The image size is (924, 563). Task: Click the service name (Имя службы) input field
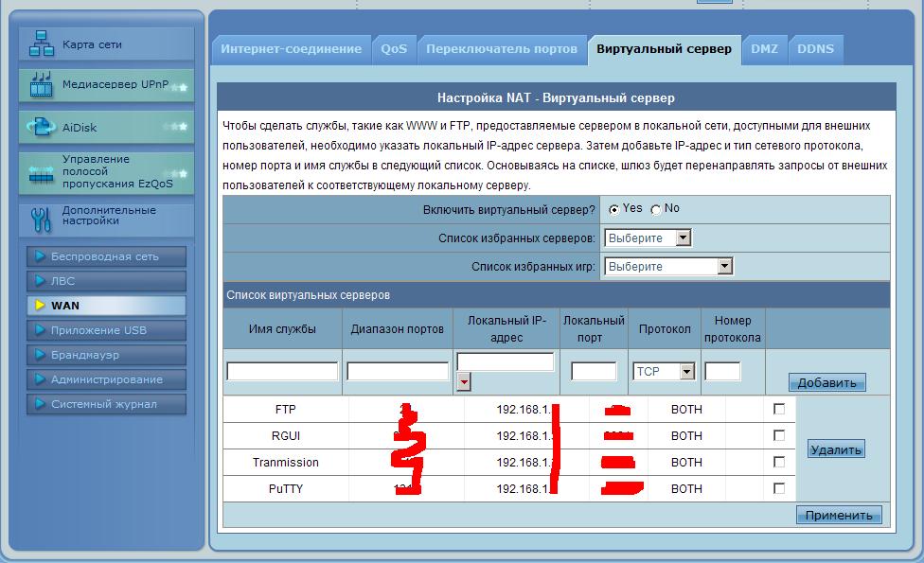pyautogui.click(x=282, y=372)
